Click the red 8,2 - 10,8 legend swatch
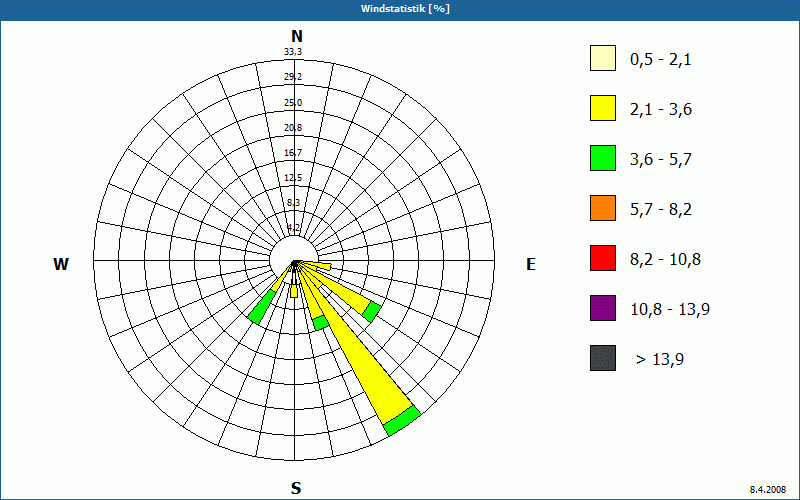 [603, 258]
